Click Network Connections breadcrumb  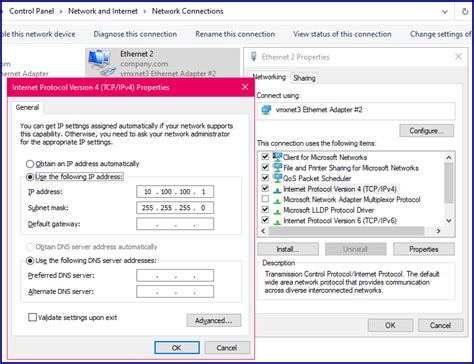tap(187, 11)
